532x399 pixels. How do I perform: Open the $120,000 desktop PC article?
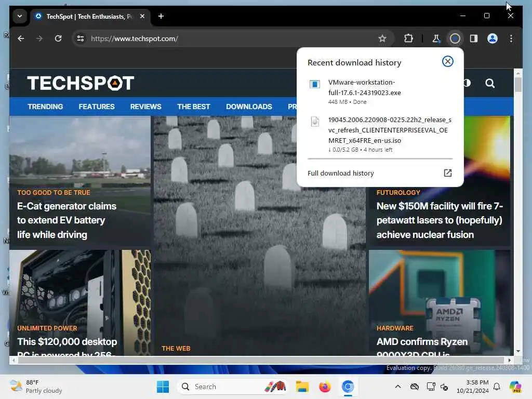click(67, 347)
